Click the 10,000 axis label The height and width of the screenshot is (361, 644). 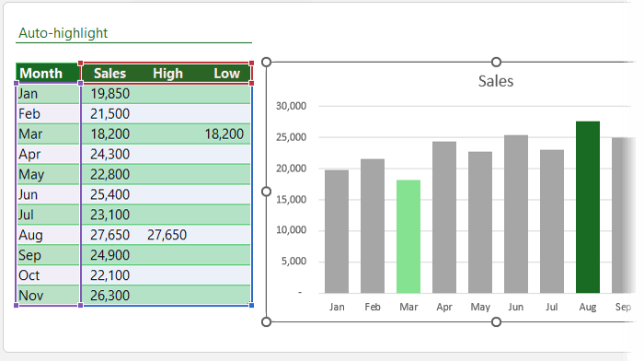coord(292,230)
